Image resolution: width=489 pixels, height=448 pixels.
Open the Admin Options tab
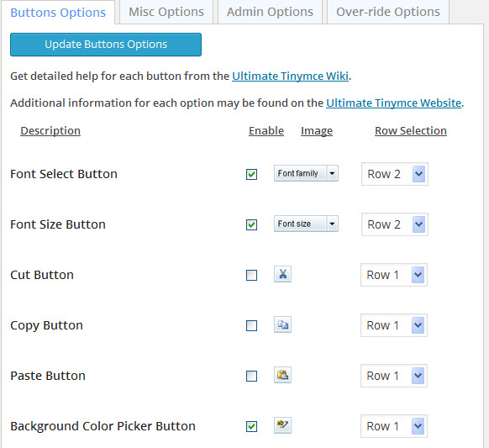(270, 12)
